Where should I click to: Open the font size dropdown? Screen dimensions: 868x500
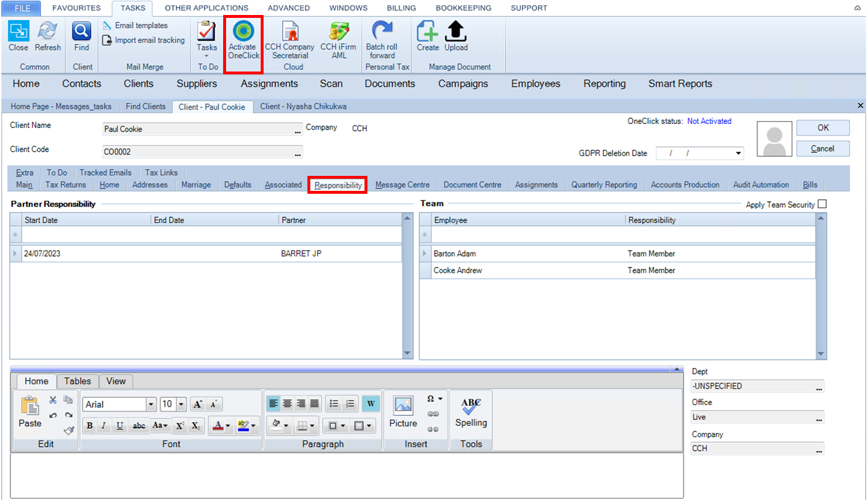(181, 404)
